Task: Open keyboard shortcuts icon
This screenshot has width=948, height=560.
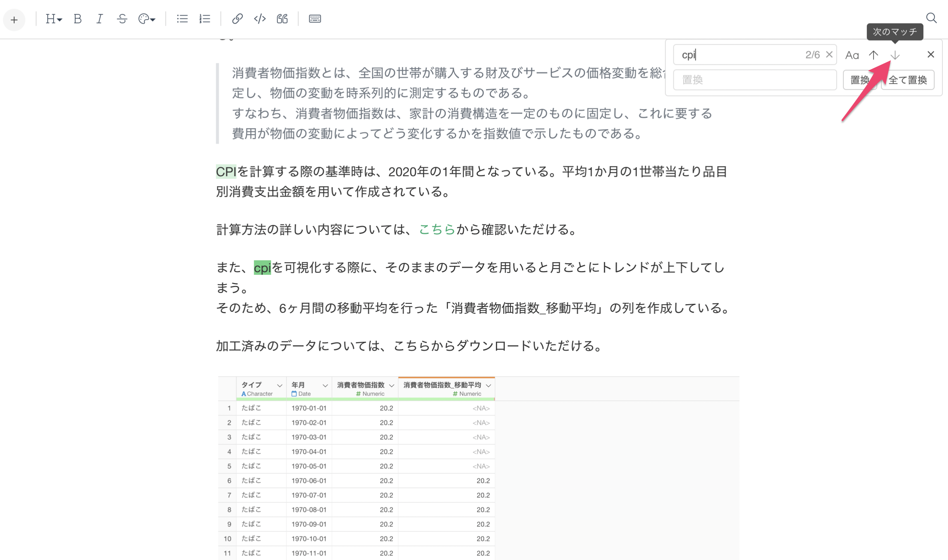Action: 315,19
